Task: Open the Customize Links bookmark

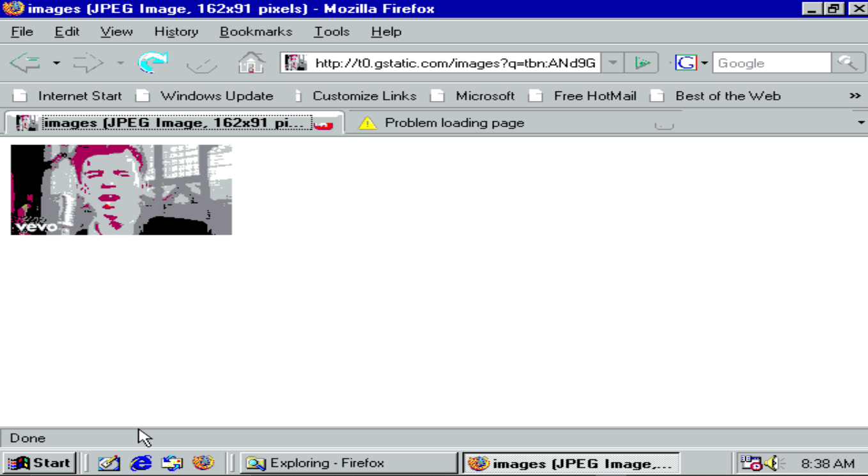Action: tap(355, 96)
